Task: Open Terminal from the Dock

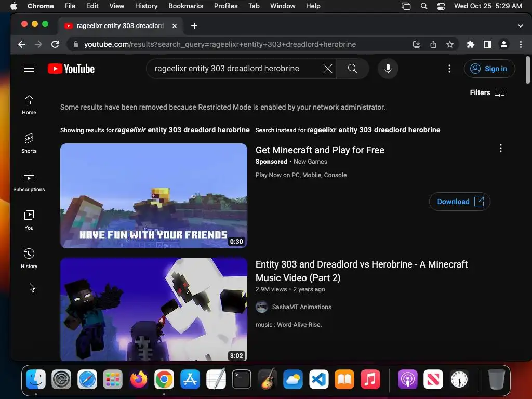Action: (x=242, y=379)
